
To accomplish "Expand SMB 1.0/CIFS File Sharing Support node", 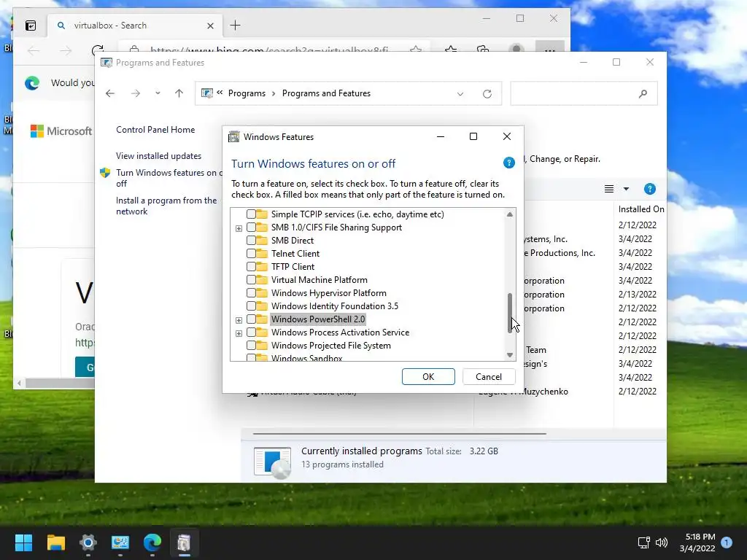I will [x=239, y=228].
